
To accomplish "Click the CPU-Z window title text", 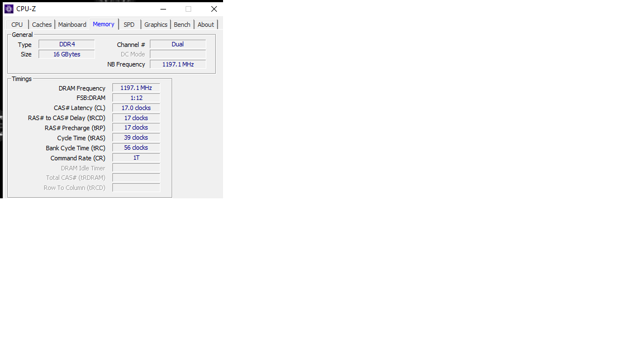I will (x=26, y=8).
